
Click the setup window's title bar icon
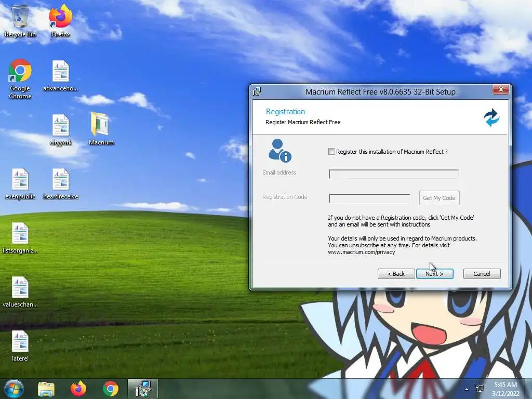257,91
